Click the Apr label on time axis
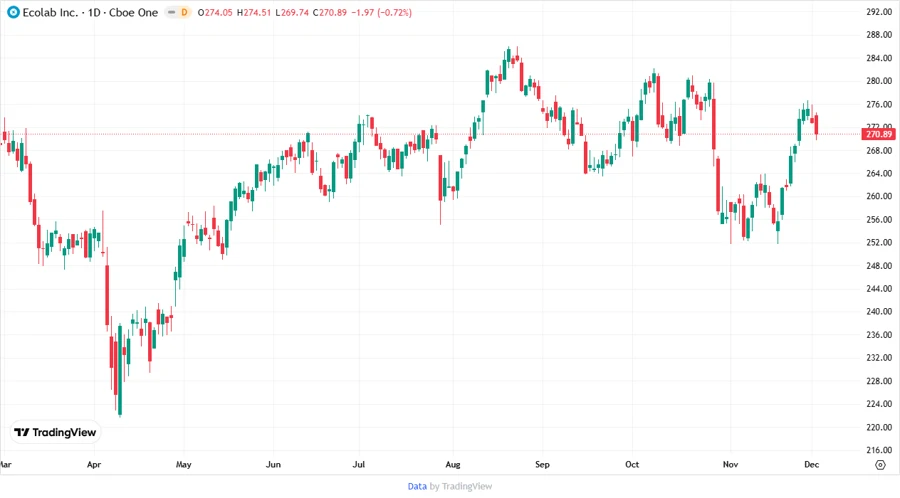Screen dimensions: 900x498 (x=94, y=464)
